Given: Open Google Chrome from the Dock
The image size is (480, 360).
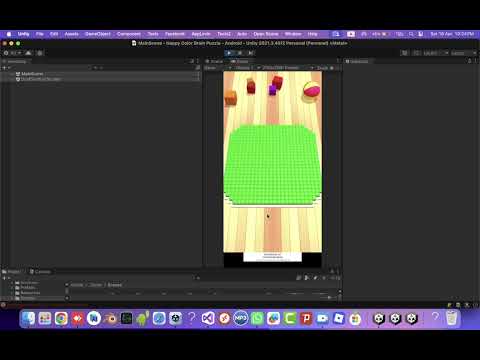Looking at the screenshot, I should (61, 318).
